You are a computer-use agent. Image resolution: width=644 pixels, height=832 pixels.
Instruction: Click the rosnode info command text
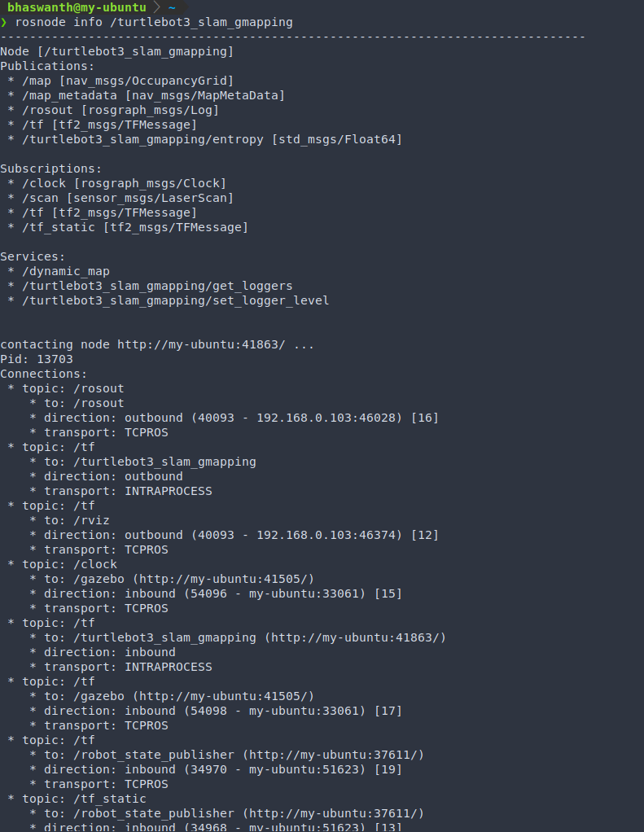154,22
